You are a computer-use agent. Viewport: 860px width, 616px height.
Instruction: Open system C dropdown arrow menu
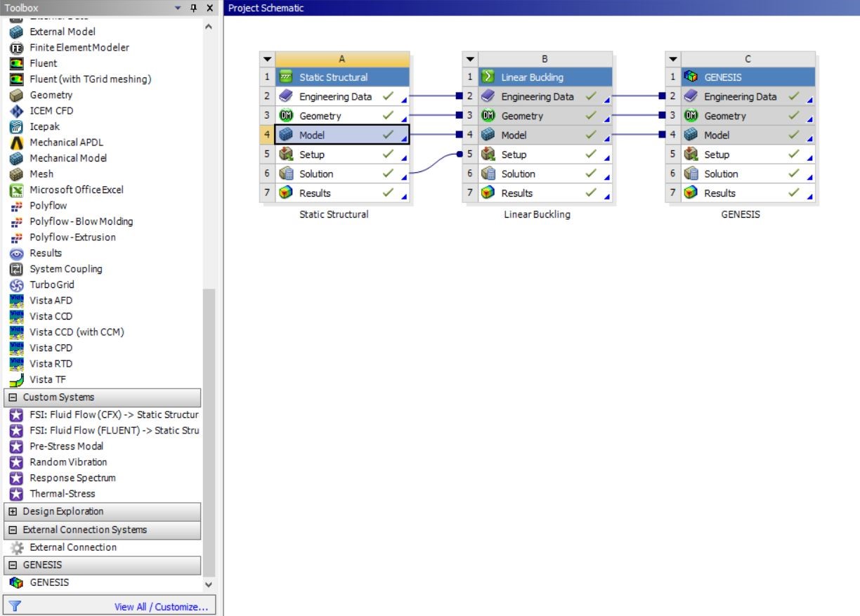coord(674,59)
